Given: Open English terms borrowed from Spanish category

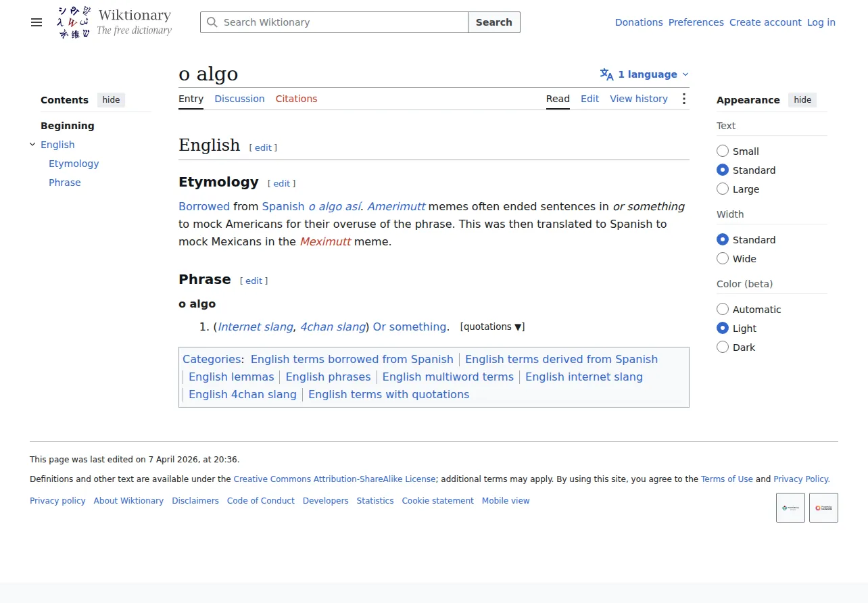Looking at the screenshot, I should [x=352, y=359].
